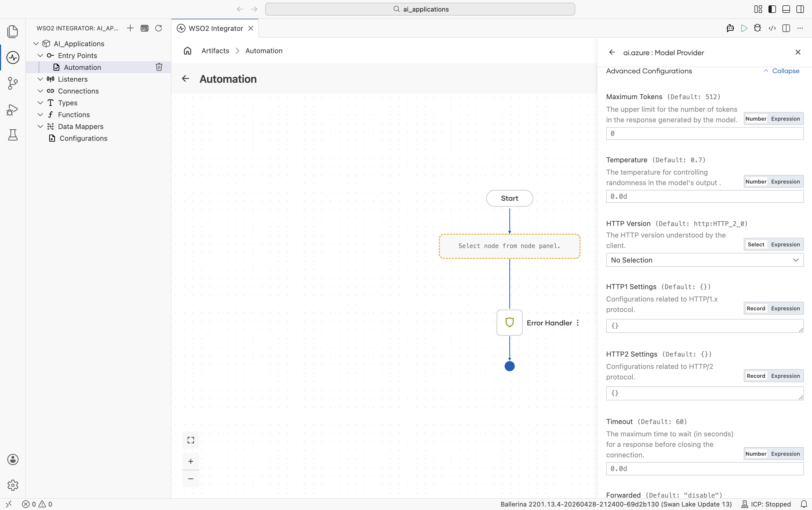812x510 pixels.
Task: Open HTTP Version No Selection dropdown
Action: click(x=705, y=260)
